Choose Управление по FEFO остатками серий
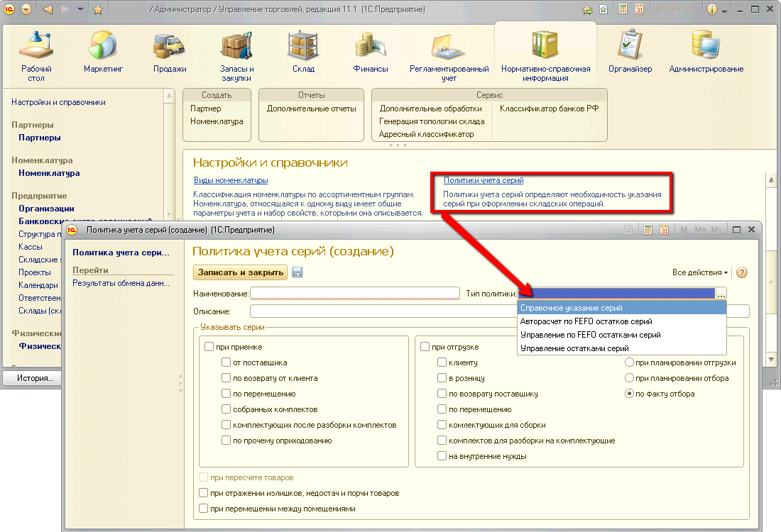This screenshot has width=781, height=532. point(622,335)
